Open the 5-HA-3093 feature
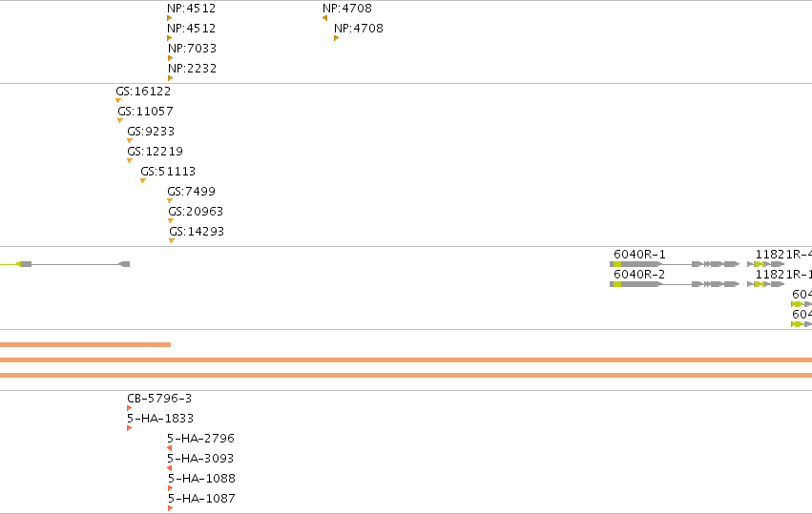This screenshot has width=812, height=514. 169,468
